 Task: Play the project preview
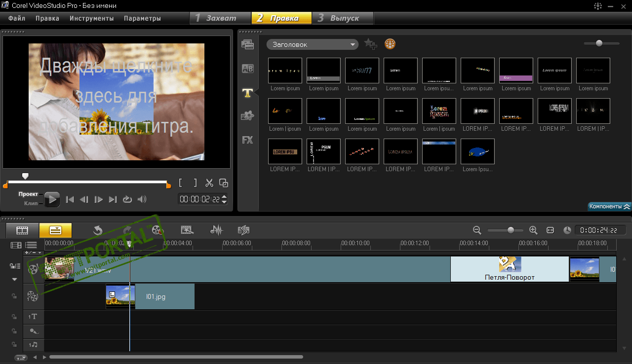tap(52, 199)
